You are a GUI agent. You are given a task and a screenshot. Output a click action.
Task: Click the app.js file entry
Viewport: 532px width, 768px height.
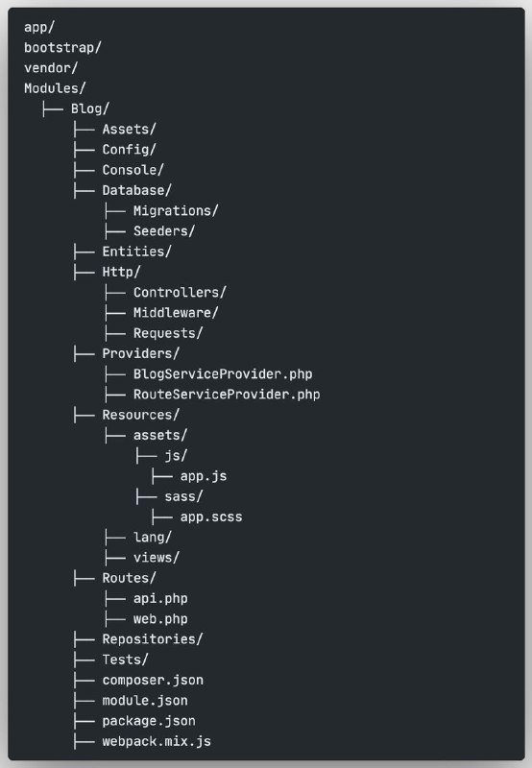point(204,476)
